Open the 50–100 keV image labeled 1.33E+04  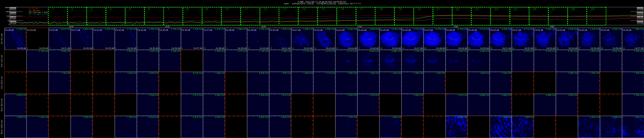coord(523,127)
